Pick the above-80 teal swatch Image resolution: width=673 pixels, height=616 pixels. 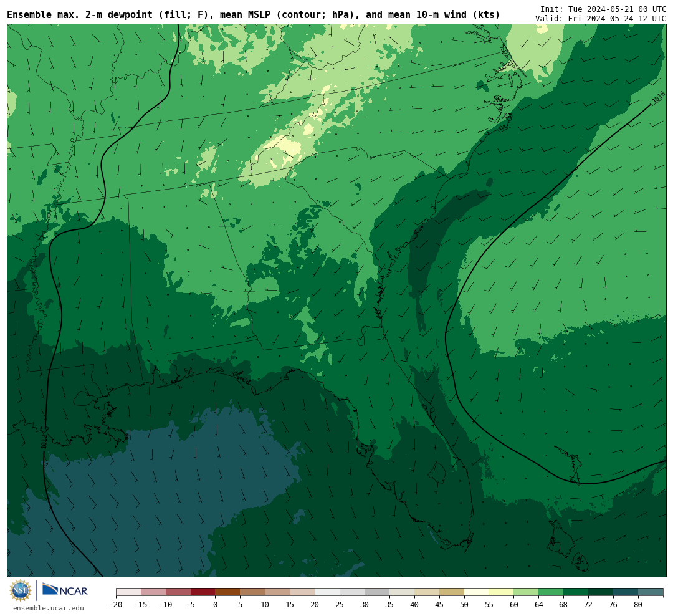651,592
